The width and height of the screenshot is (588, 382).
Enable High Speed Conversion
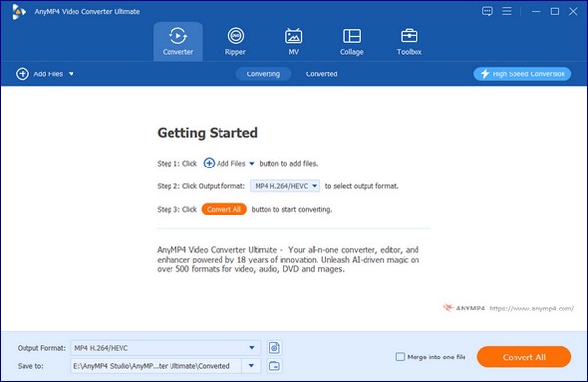click(522, 73)
